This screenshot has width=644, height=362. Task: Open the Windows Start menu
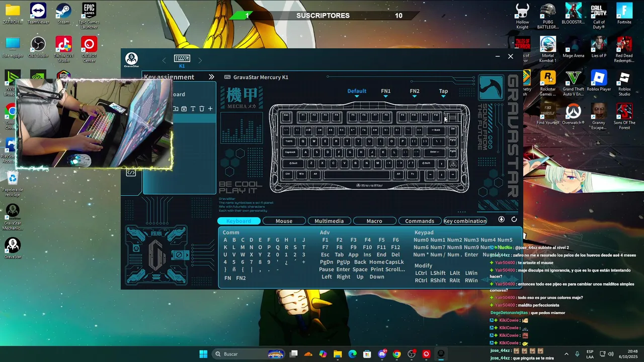pos(203,354)
